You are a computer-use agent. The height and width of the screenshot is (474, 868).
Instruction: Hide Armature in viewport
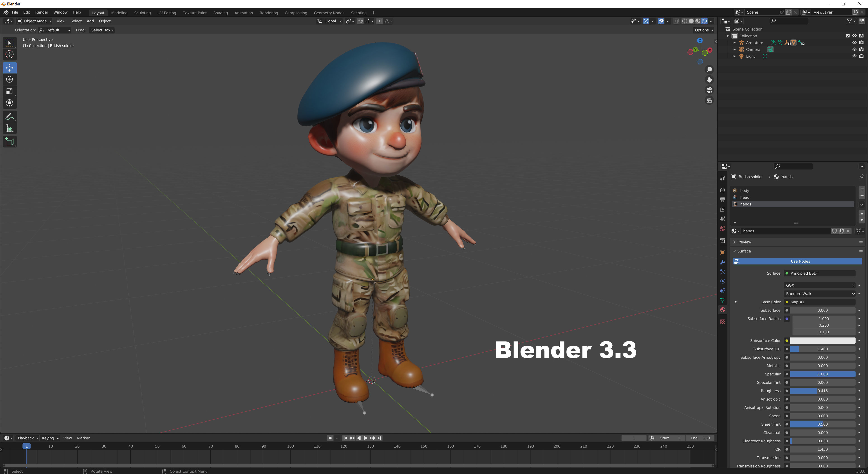854,43
